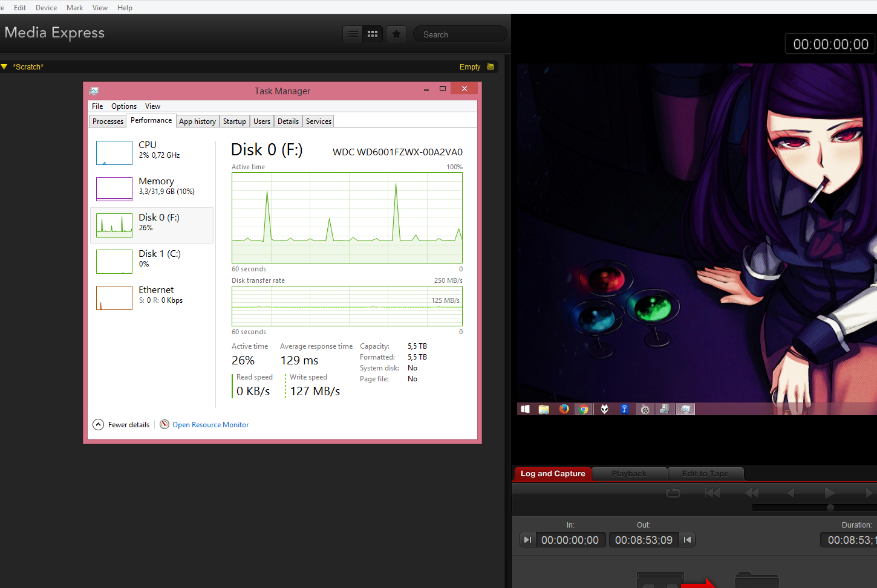Click the Duration timecode field

tap(849, 540)
